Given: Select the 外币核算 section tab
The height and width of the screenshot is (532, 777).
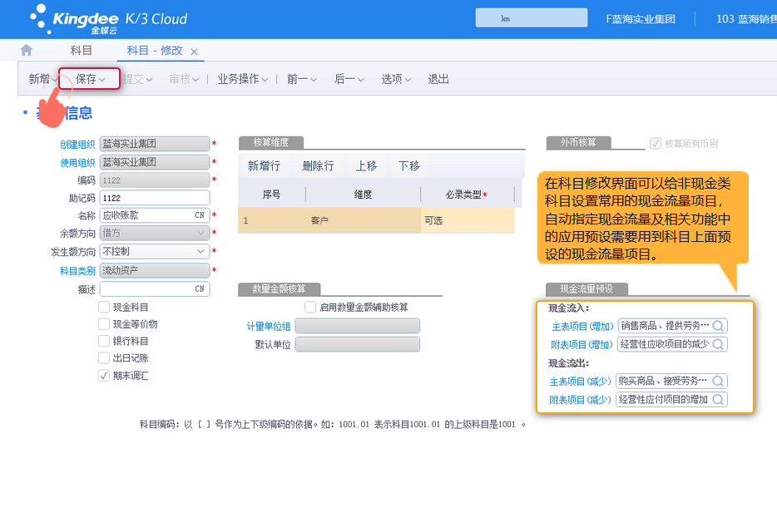Looking at the screenshot, I should click(x=578, y=143).
